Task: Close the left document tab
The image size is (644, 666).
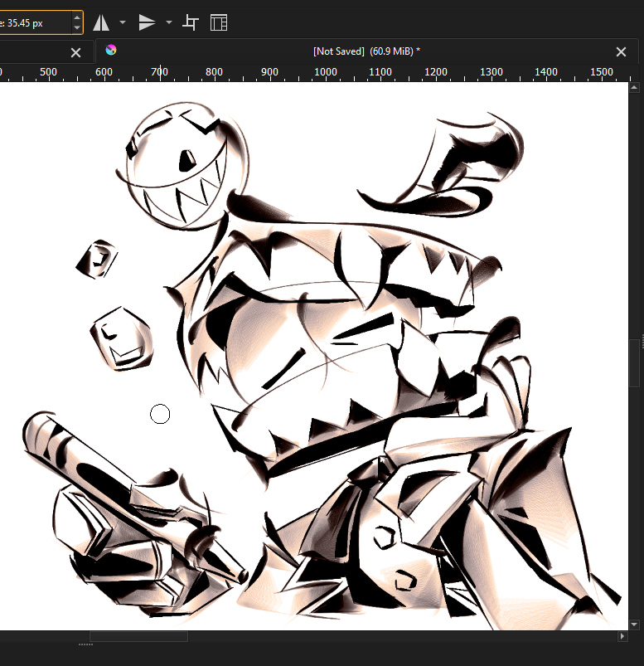Action: coord(75,53)
